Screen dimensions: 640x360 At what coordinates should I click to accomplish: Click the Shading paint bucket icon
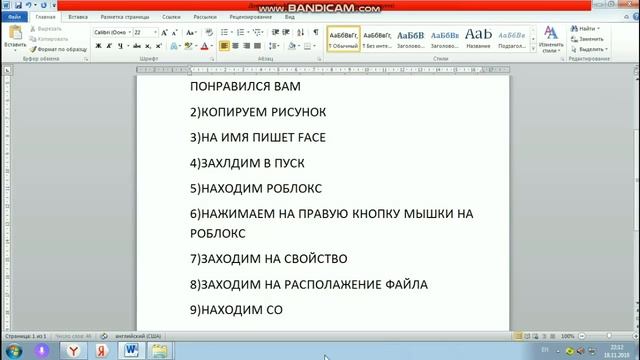coord(292,46)
